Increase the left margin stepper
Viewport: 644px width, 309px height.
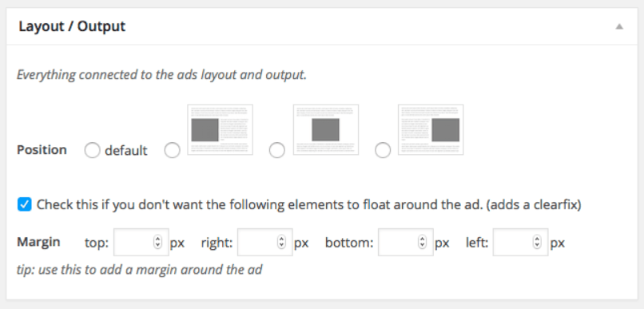tap(537, 240)
